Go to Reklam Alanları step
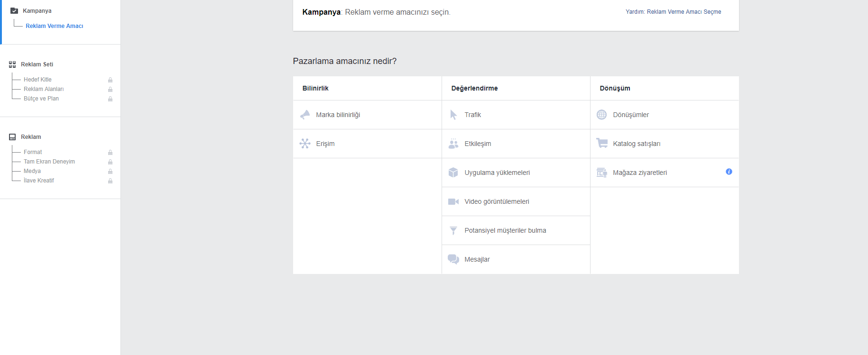The width and height of the screenshot is (868, 355). click(44, 89)
